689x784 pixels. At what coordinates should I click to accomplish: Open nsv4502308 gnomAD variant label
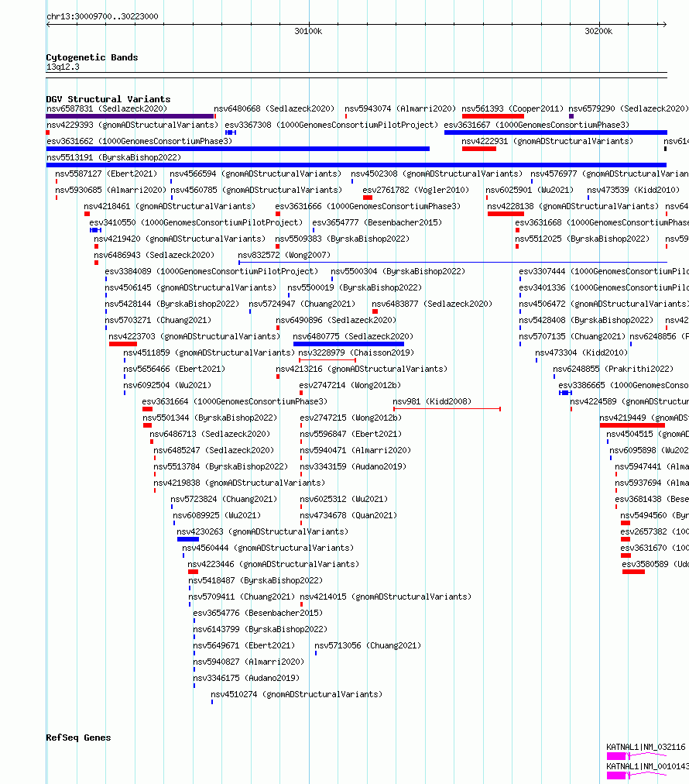pyautogui.click(x=437, y=174)
